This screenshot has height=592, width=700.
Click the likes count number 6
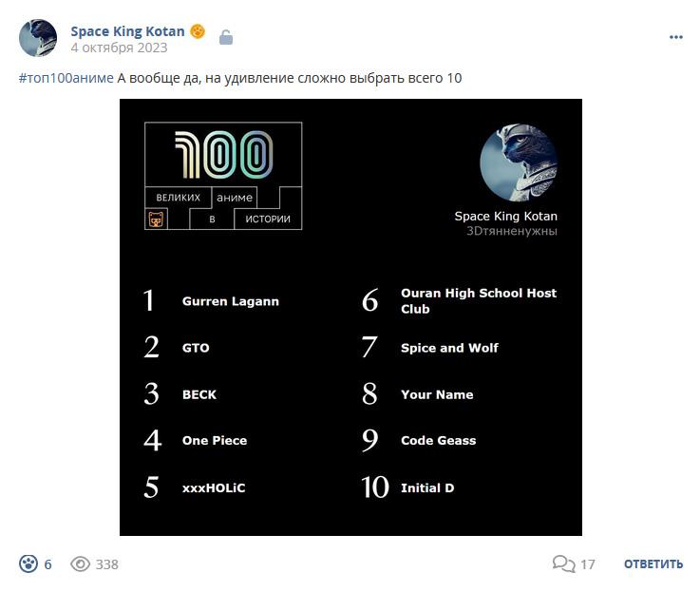click(x=47, y=564)
